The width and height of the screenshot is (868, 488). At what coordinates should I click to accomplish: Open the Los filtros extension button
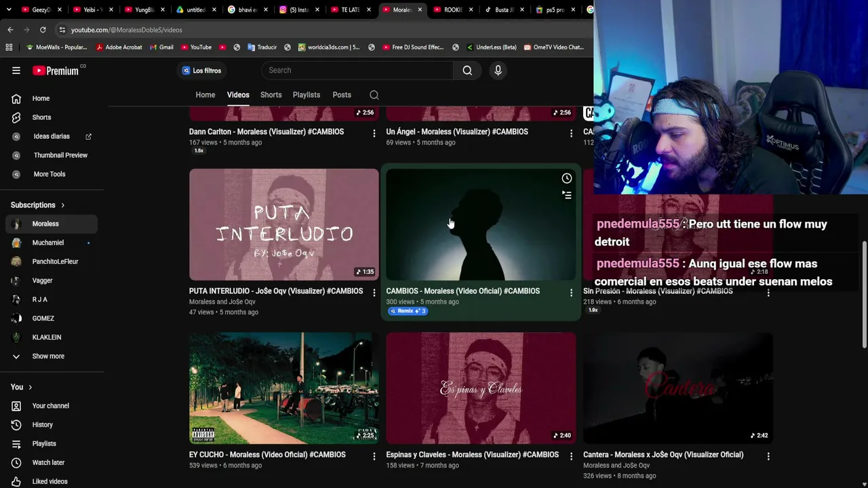(202, 70)
